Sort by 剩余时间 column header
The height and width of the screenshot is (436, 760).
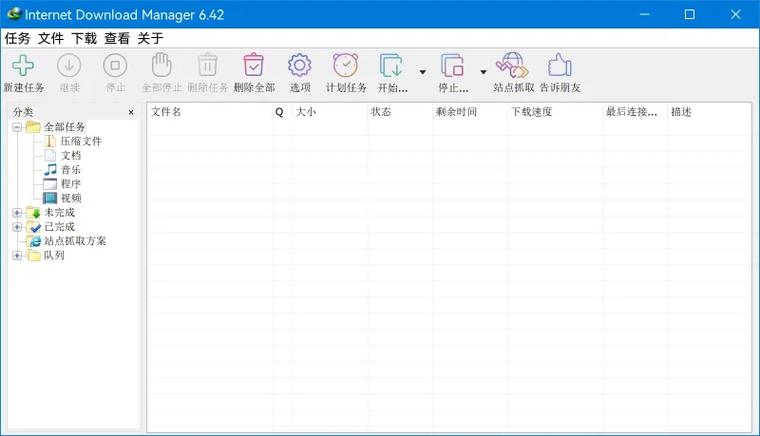(470, 112)
